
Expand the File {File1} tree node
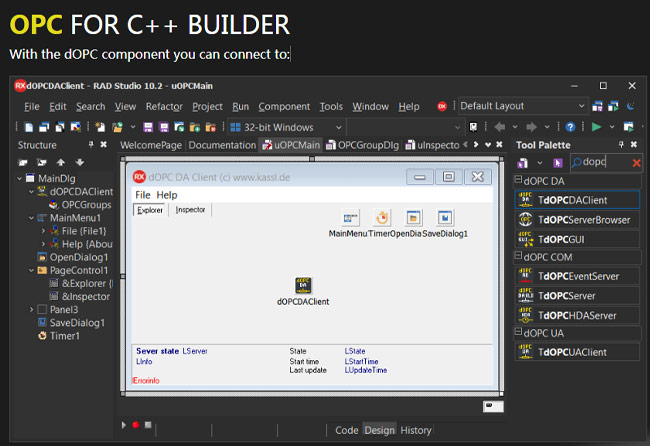click(x=43, y=231)
